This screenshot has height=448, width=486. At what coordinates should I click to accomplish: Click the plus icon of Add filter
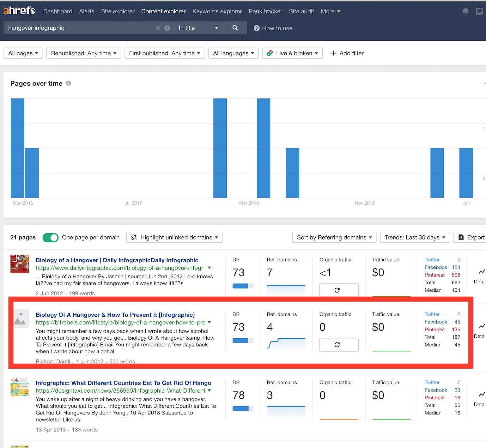(333, 53)
